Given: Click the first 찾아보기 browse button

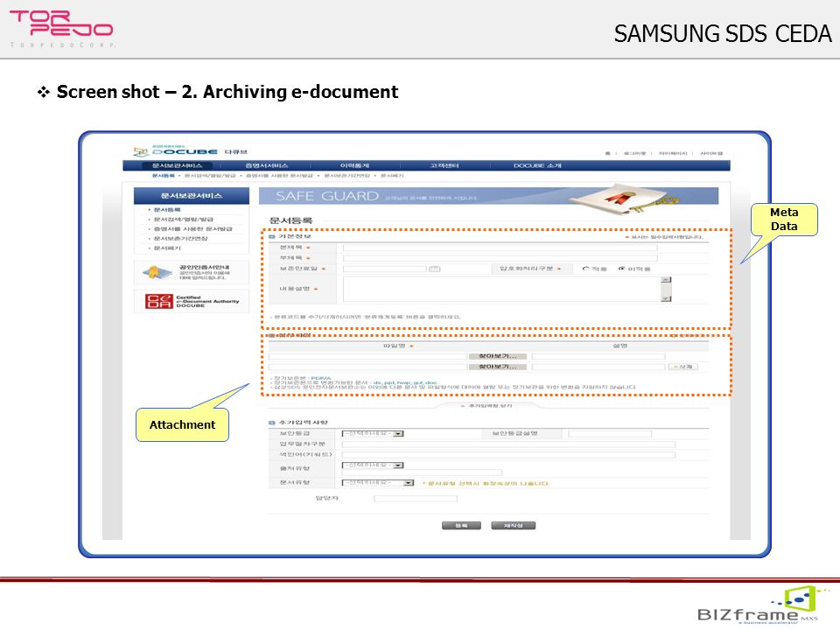Looking at the screenshot, I should point(497,356).
